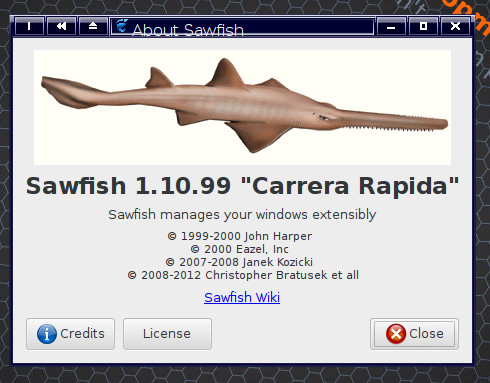Close the About dialog

pos(414,334)
